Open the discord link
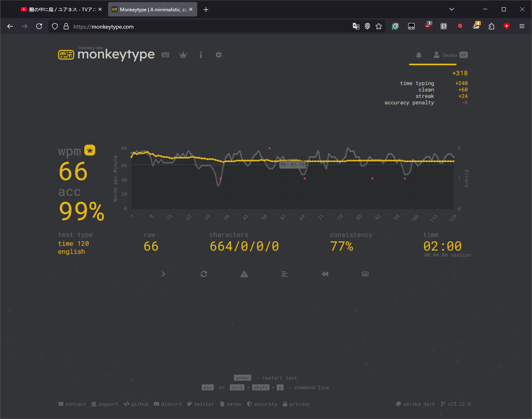Screen dimensions: 532x419 (167, 404)
